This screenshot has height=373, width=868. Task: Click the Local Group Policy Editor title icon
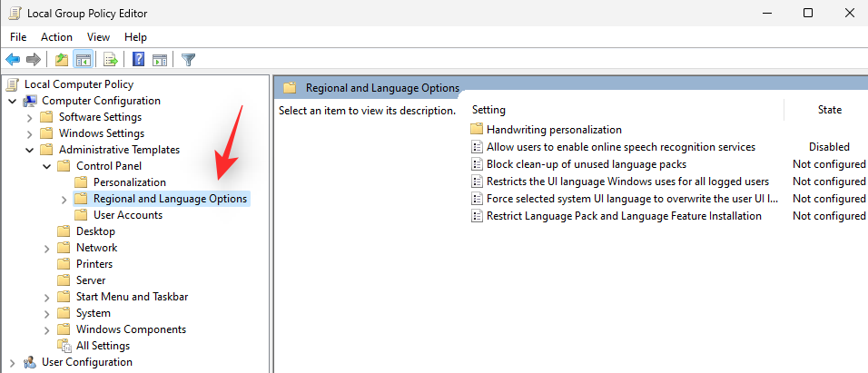pos(13,14)
